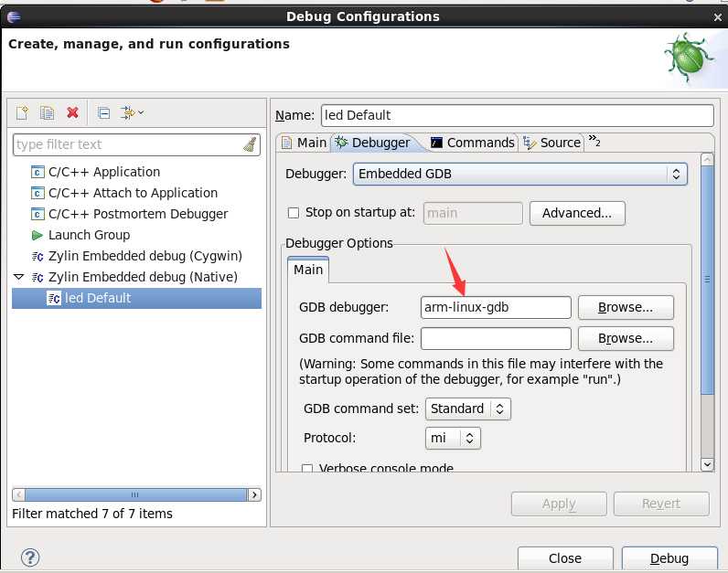The width and height of the screenshot is (728, 573).
Task: Click the Name field containing led Default
Action: (518, 115)
